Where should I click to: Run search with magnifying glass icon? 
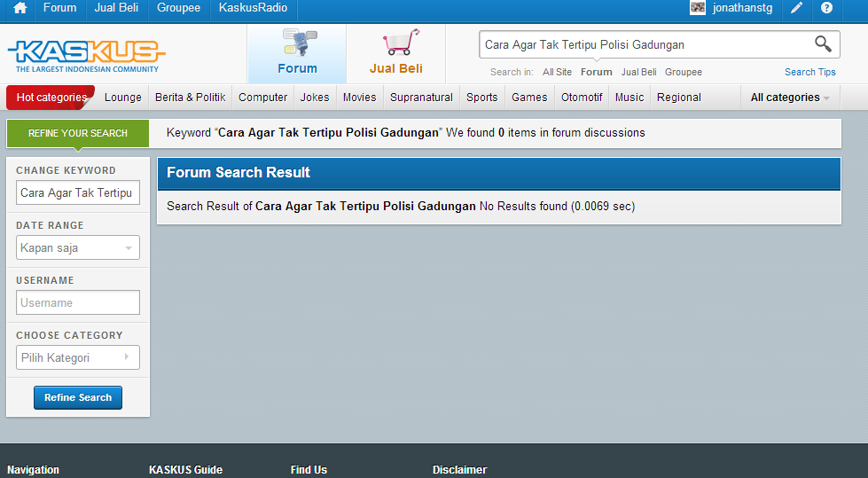823,43
